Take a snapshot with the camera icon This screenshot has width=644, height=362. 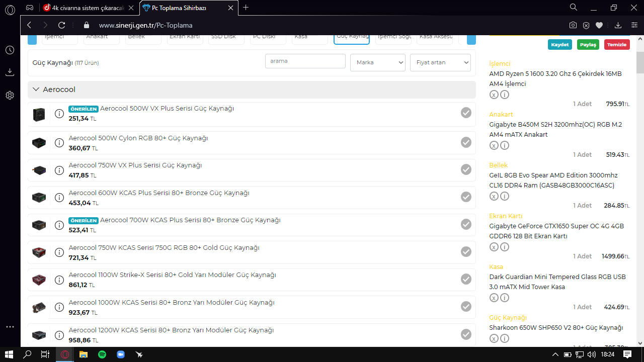(573, 25)
